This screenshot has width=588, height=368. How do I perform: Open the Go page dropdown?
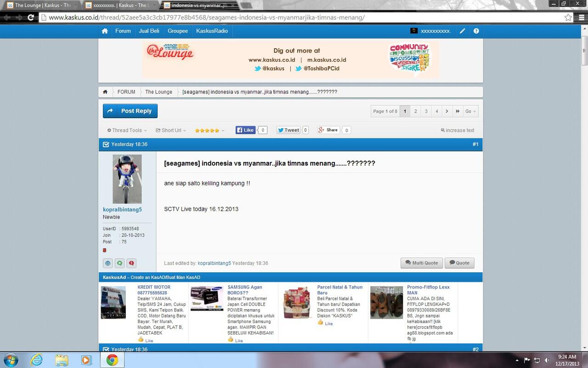pos(470,111)
